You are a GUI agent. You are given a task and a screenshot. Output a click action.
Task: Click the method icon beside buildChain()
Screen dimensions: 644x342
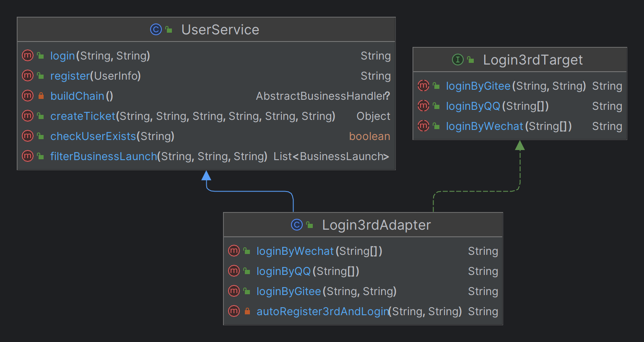pyautogui.click(x=28, y=96)
